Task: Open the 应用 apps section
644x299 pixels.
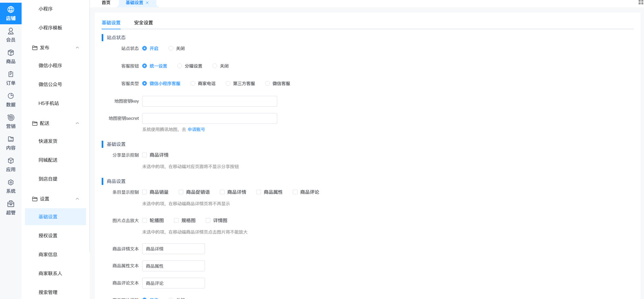Action: 11,165
